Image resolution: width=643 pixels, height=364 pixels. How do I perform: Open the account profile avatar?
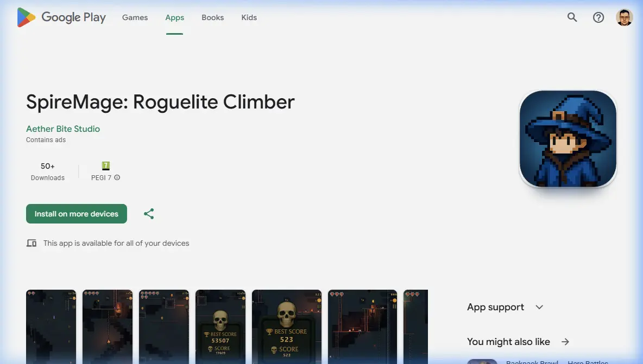[625, 17]
